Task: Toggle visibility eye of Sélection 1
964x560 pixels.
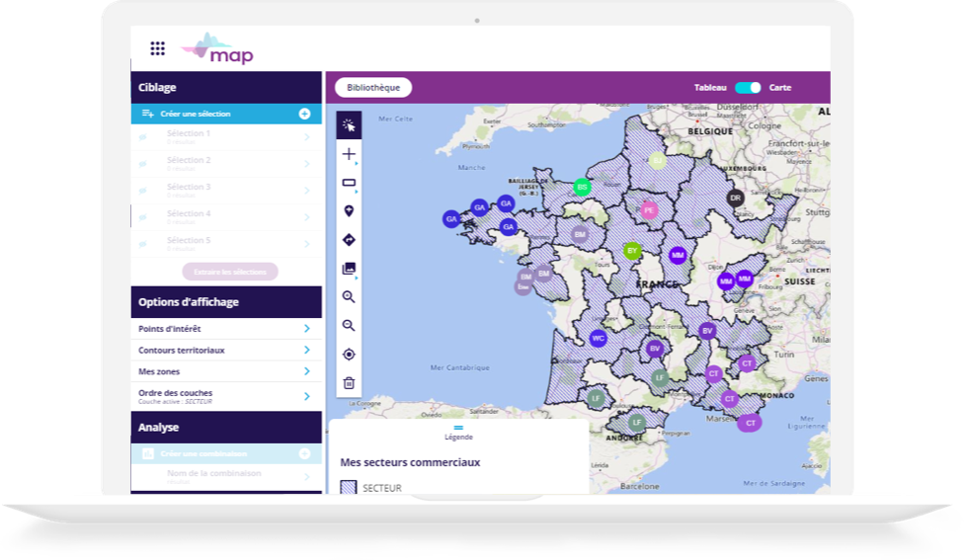Action: (x=142, y=137)
